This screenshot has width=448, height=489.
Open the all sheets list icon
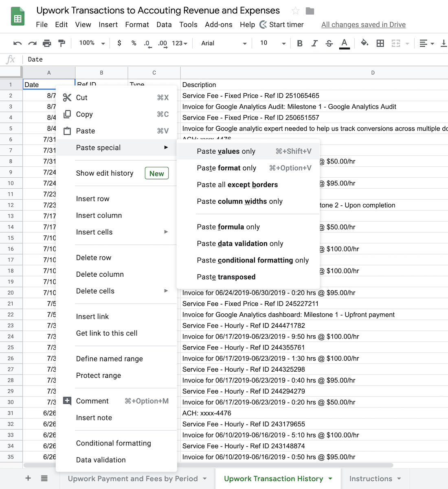[44, 478]
